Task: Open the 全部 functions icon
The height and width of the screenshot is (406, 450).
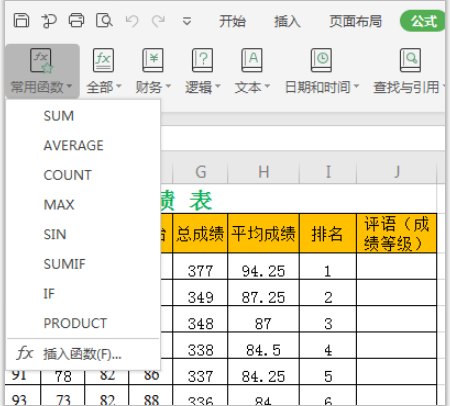Action: point(103,60)
